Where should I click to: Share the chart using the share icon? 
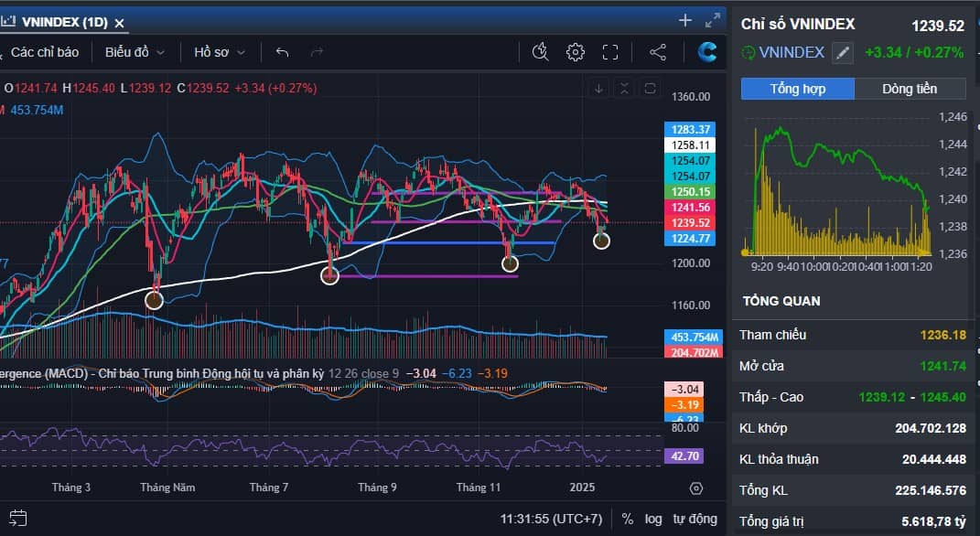(x=657, y=52)
